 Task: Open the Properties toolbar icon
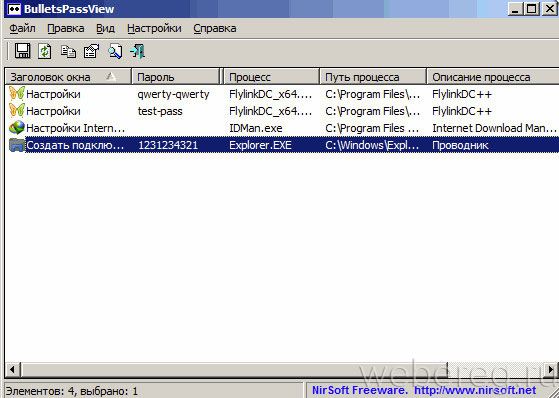(91, 51)
